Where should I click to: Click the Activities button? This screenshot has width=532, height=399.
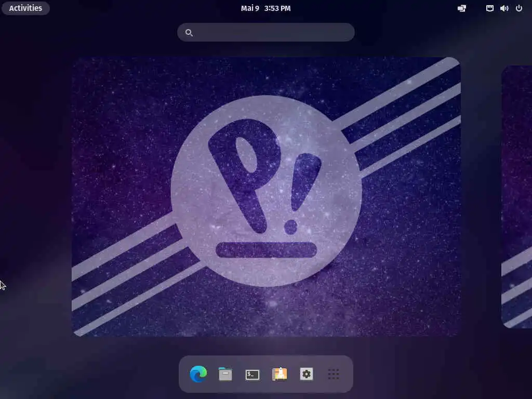point(25,8)
